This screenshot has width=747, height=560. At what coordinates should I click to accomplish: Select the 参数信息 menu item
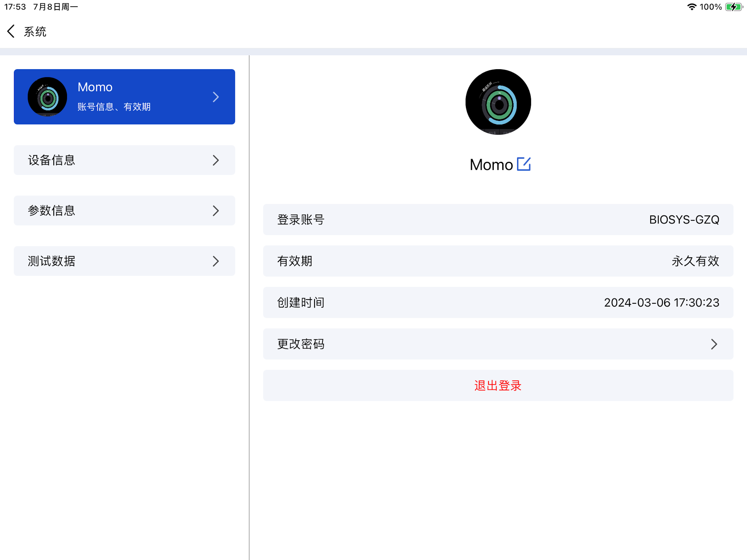click(x=124, y=211)
